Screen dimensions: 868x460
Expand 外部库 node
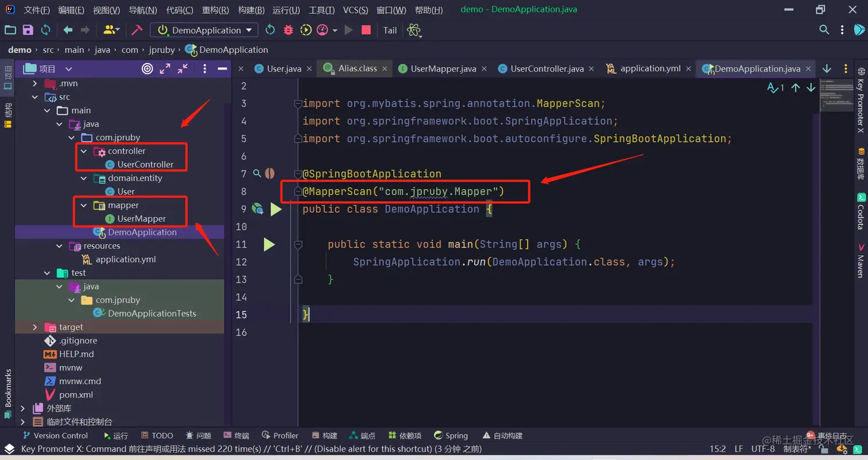[22, 408]
